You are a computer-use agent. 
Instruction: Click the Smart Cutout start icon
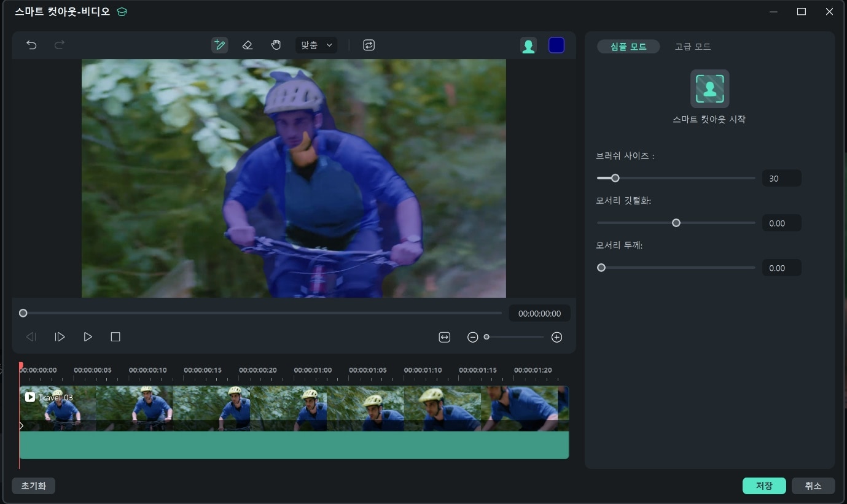click(709, 89)
